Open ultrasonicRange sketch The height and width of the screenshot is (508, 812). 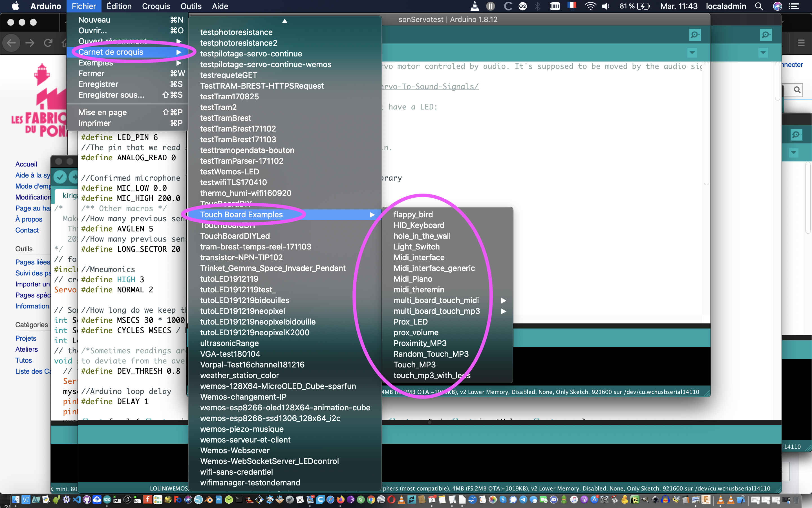[x=285, y=343]
